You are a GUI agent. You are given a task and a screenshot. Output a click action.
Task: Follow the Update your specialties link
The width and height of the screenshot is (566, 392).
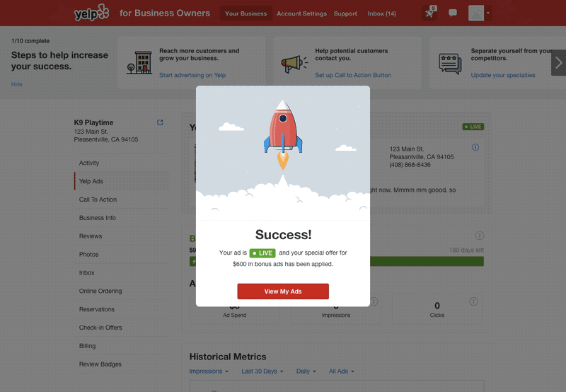point(503,75)
